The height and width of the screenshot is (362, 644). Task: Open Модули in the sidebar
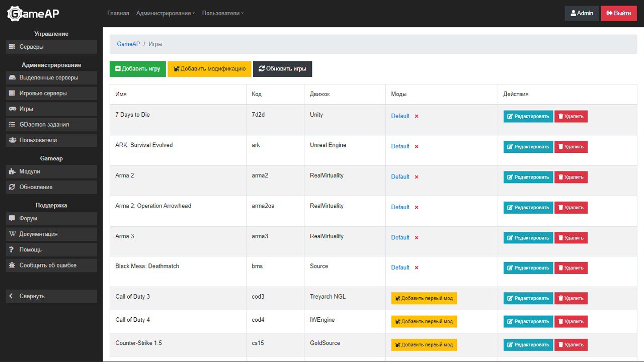(51, 171)
